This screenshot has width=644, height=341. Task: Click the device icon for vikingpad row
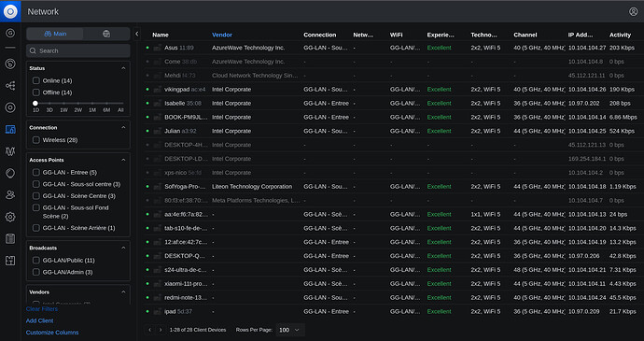pos(157,90)
